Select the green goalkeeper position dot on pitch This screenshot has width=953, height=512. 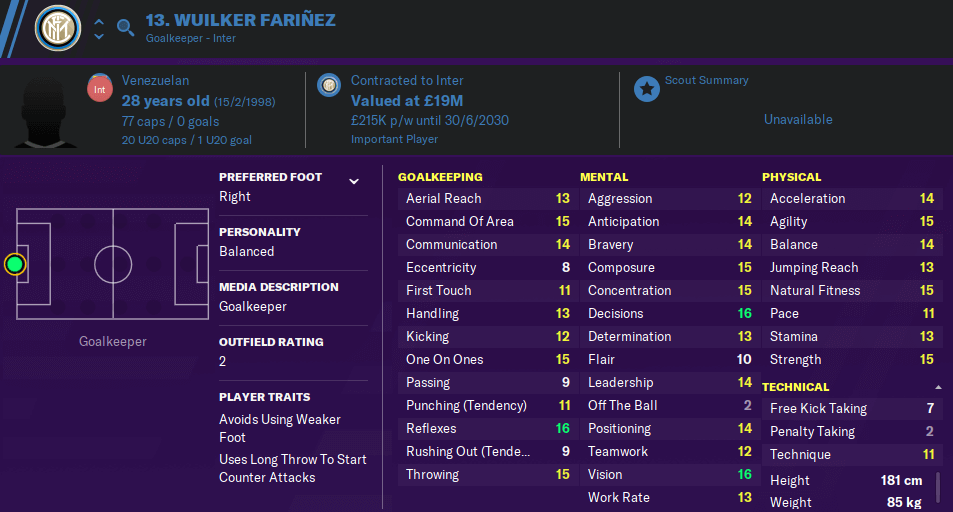15,265
